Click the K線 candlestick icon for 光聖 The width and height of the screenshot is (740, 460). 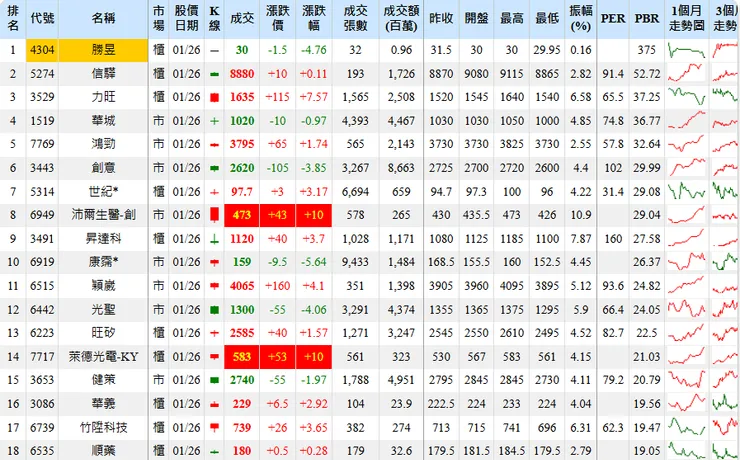pyautogui.click(x=214, y=309)
